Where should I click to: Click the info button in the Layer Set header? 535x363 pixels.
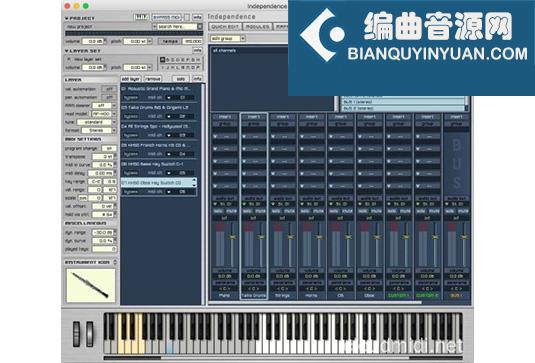point(198,50)
